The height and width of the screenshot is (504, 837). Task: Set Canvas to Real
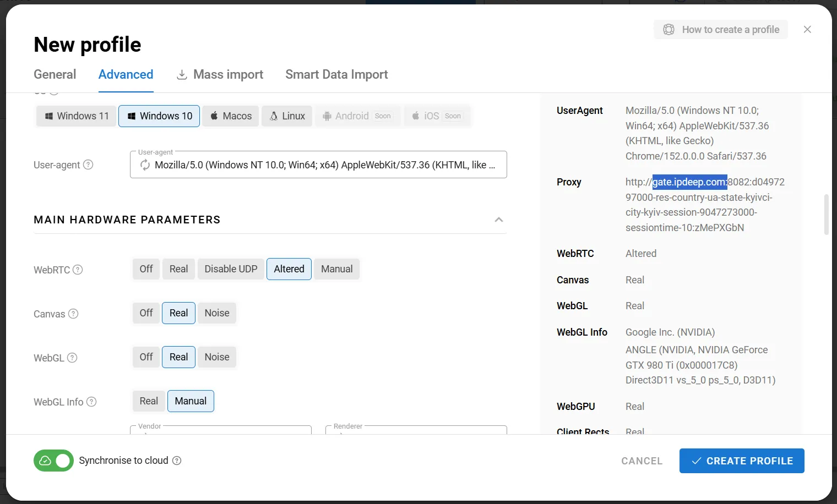coord(178,313)
